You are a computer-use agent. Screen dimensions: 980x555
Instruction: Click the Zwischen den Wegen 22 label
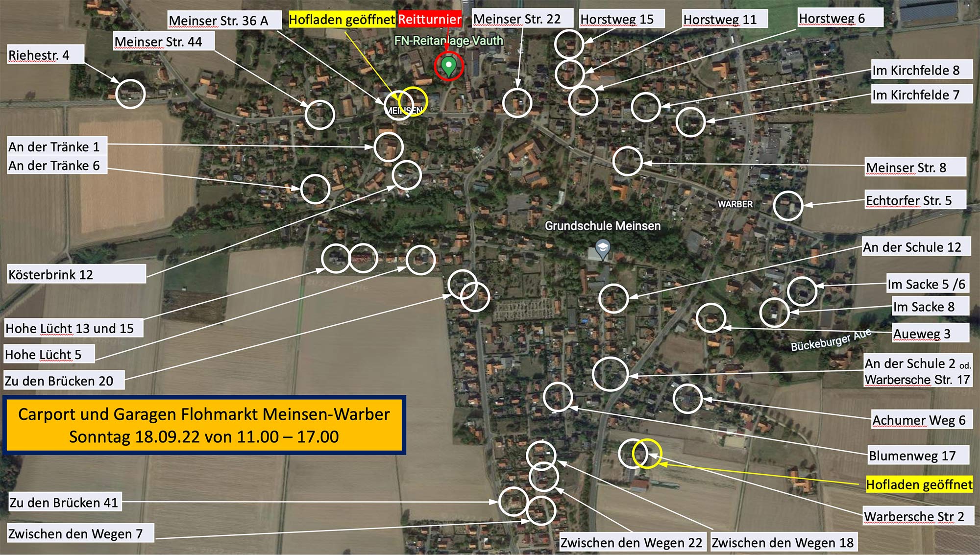point(631,543)
